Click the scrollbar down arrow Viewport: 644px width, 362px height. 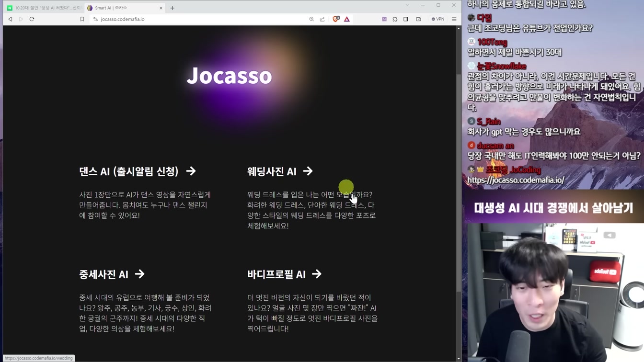[459, 359]
